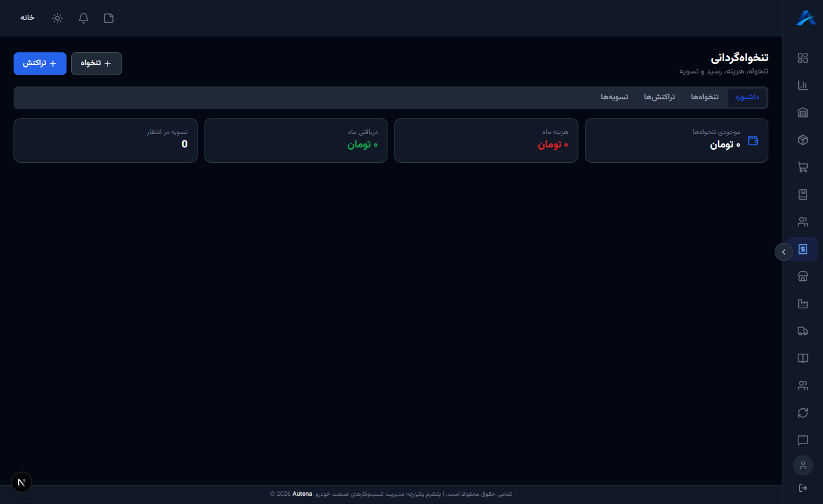Select the highlighted receipt dollar sidebar icon
The width and height of the screenshot is (823, 504).
pyautogui.click(x=802, y=249)
